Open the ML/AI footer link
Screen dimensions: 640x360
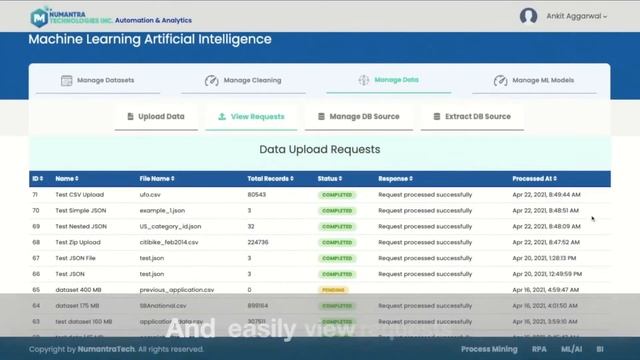(x=571, y=349)
